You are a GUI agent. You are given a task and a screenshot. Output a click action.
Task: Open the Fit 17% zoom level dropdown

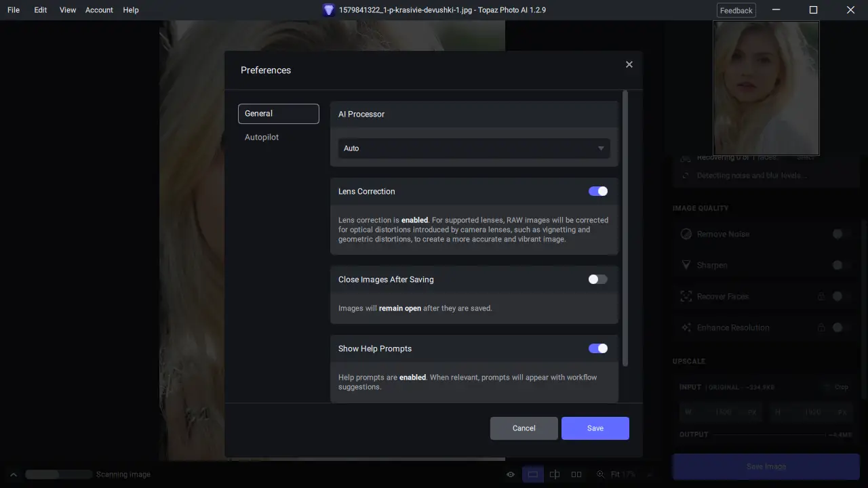click(x=631, y=474)
